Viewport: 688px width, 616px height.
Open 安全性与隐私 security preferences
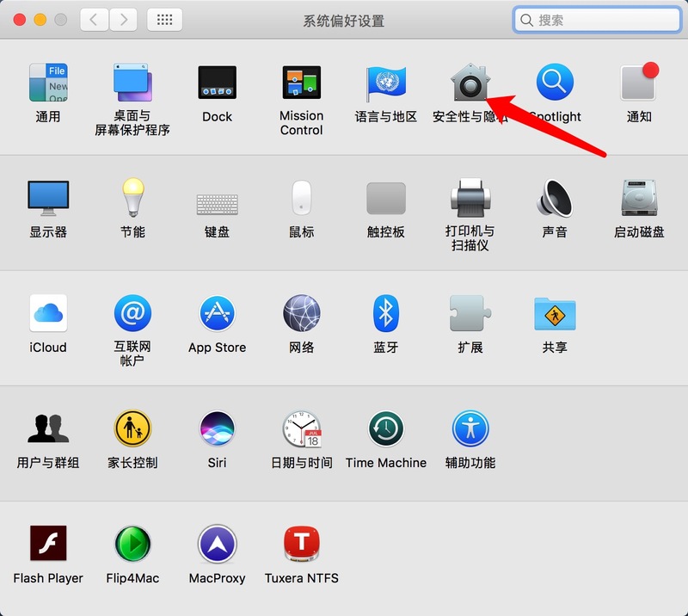470,82
